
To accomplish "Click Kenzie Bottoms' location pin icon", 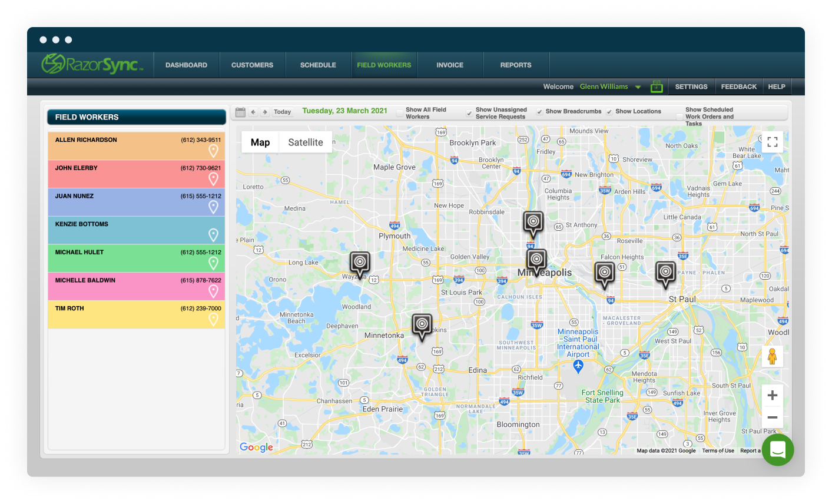I will (214, 235).
